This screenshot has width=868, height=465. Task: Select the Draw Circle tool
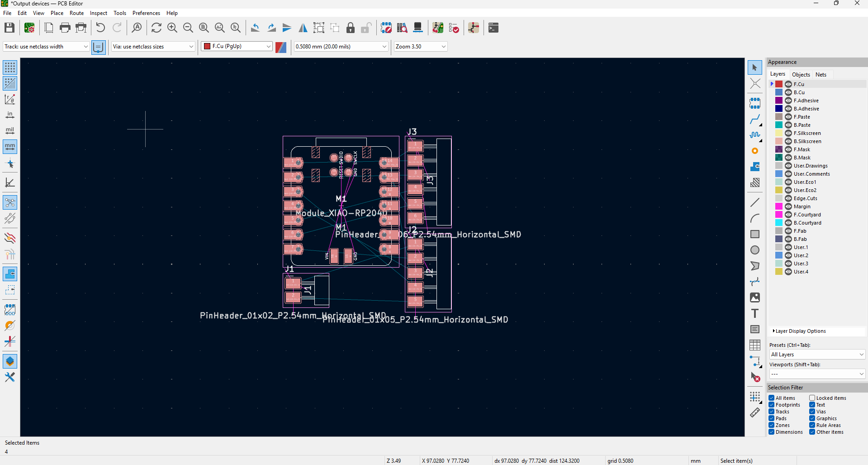pyautogui.click(x=755, y=250)
